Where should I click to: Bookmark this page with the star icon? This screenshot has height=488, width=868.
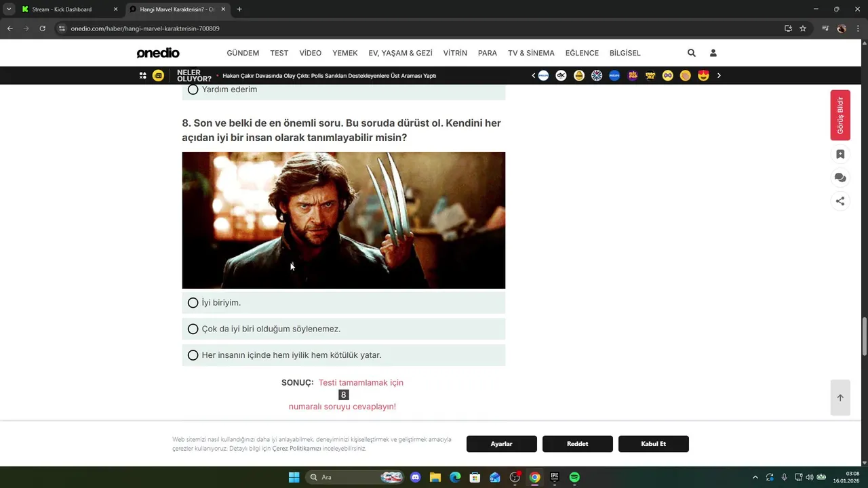tap(803, 28)
